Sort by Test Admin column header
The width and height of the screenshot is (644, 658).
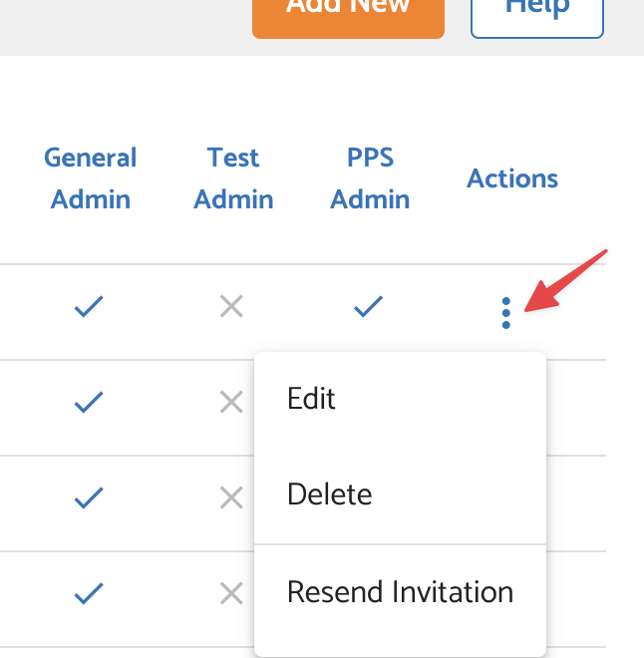(233, 178)
